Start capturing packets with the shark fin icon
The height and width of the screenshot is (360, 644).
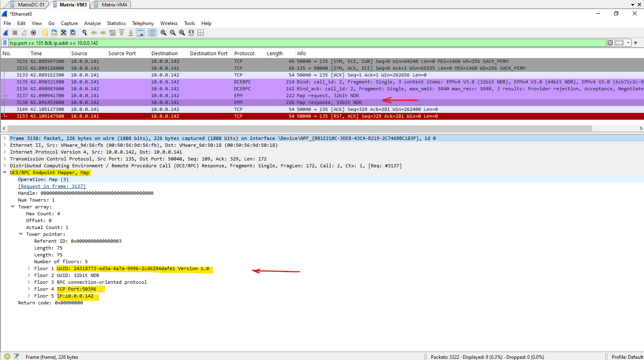[6, 33]
